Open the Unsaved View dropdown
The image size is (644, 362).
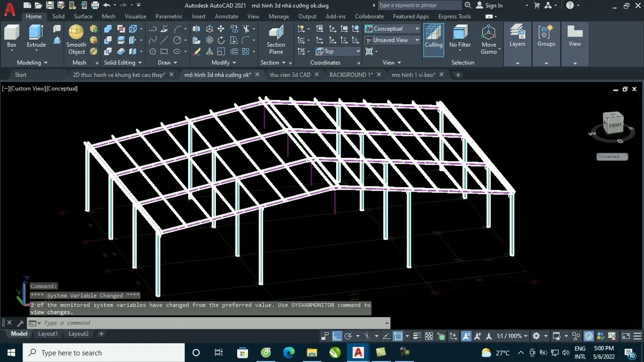(392, 40)
